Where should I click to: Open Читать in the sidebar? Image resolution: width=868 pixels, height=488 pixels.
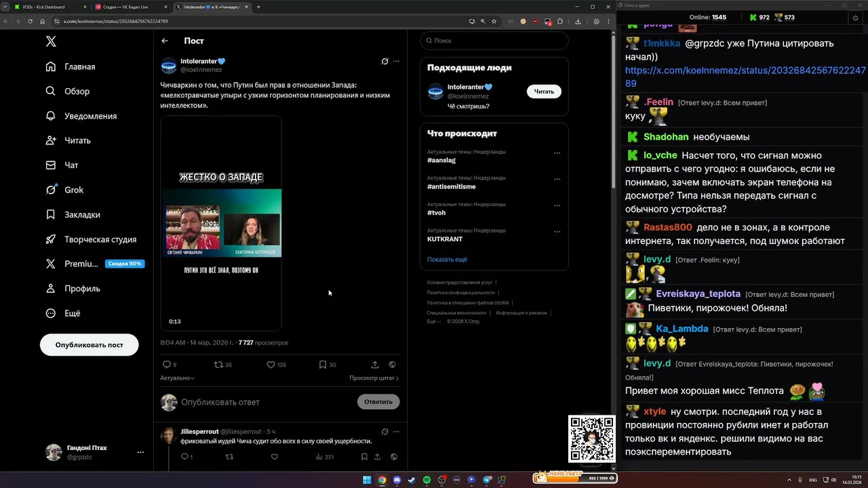tap(68, 140)
